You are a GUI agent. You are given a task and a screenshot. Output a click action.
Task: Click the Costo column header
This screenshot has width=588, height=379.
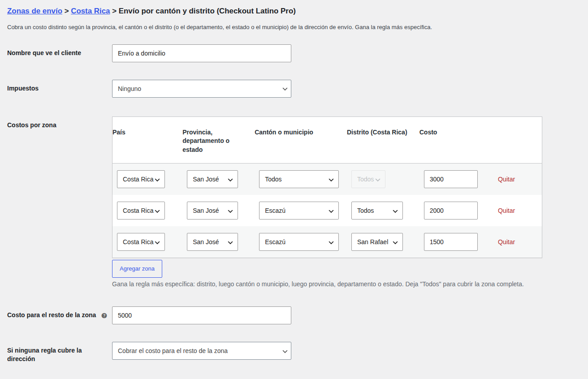428,132
